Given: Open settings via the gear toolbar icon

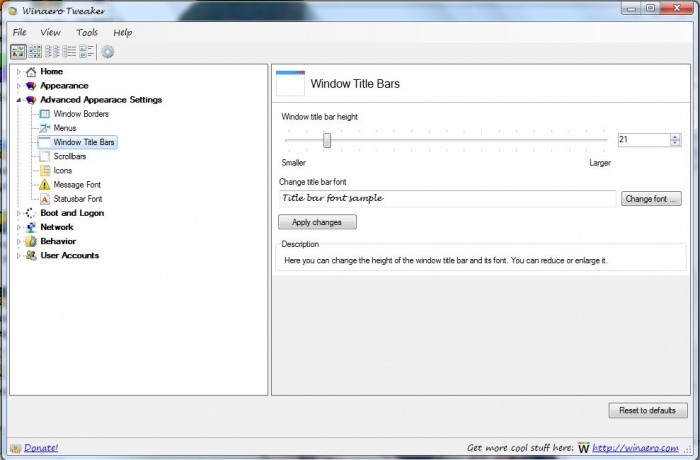Looking at the screenshot, I should pos(107,52).
